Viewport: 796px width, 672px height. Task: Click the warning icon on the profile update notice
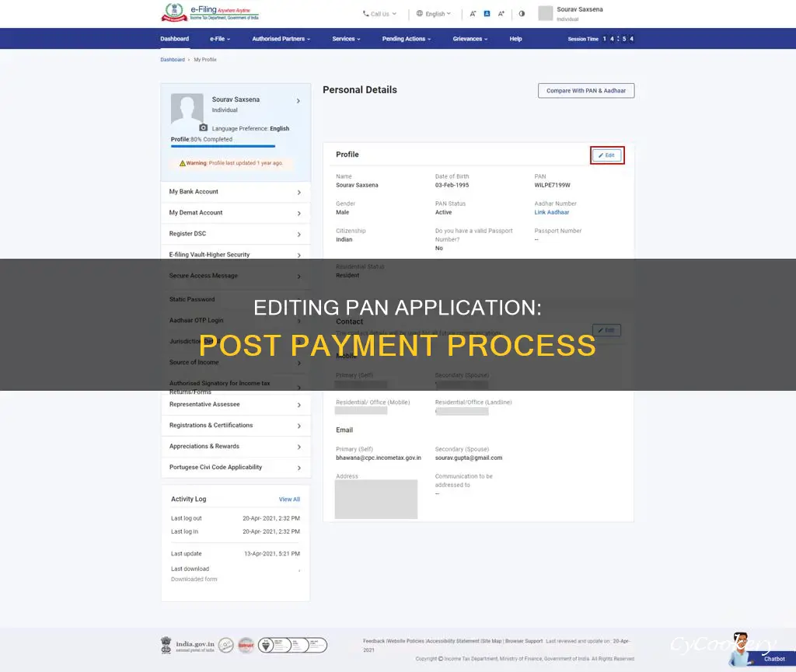[182, 163]
